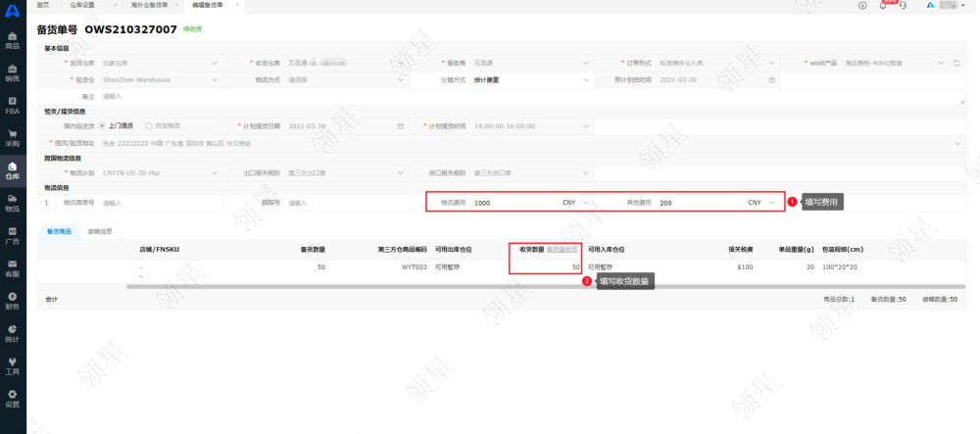Click the refresh icon beside winit产品
The height and width of the screenshot is (434, 980).
(956, 64)
